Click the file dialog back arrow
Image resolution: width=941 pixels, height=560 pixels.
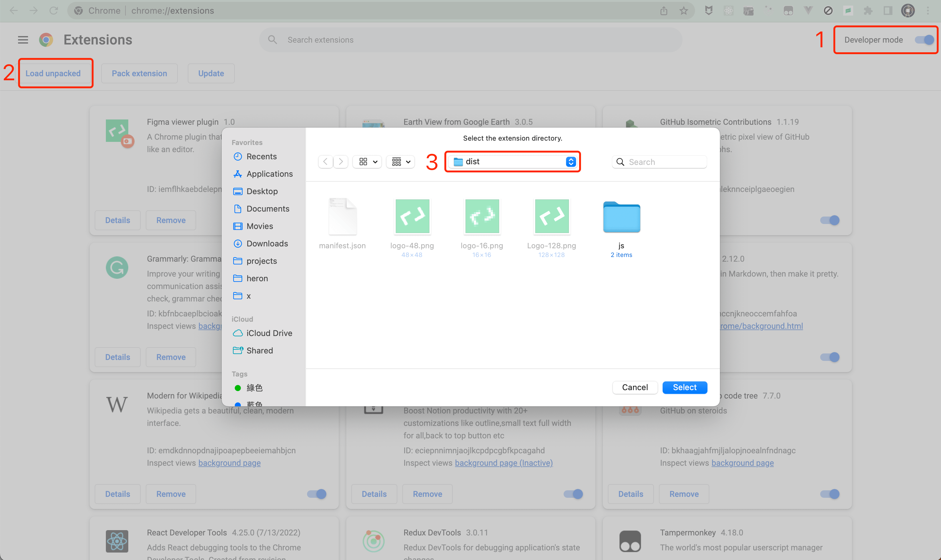(325, 162)
